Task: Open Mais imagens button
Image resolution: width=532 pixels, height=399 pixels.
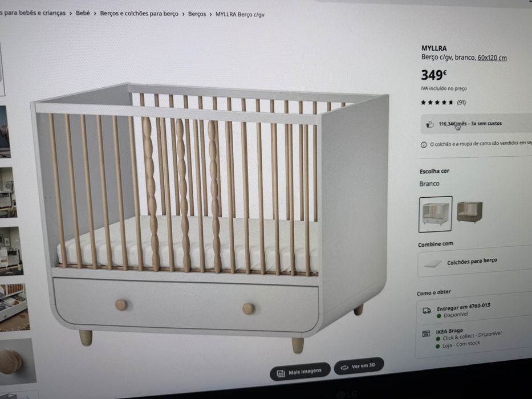Action: pyautogui.click(x=300, y=372)
